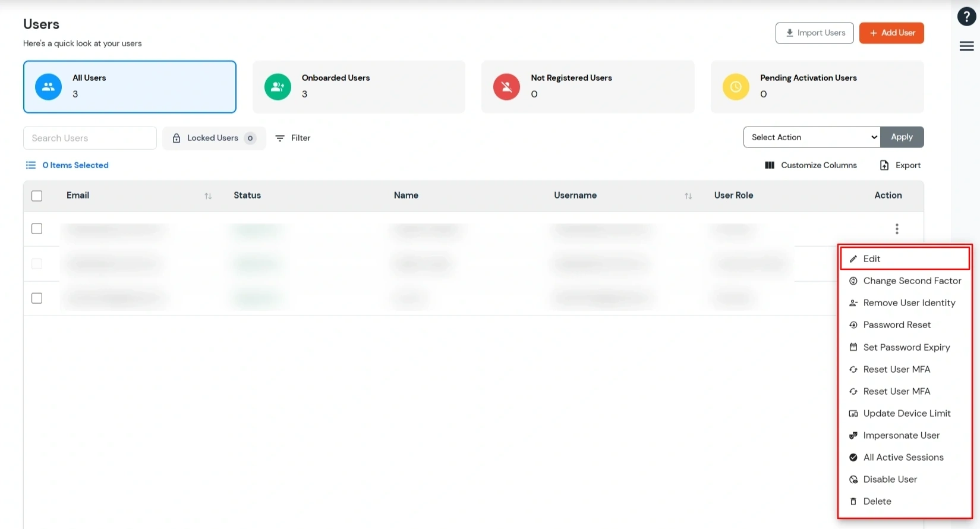Check the third user row checkbox
Image resolution: width=980 pixels, height=529 pixels.
coord(37,298)
